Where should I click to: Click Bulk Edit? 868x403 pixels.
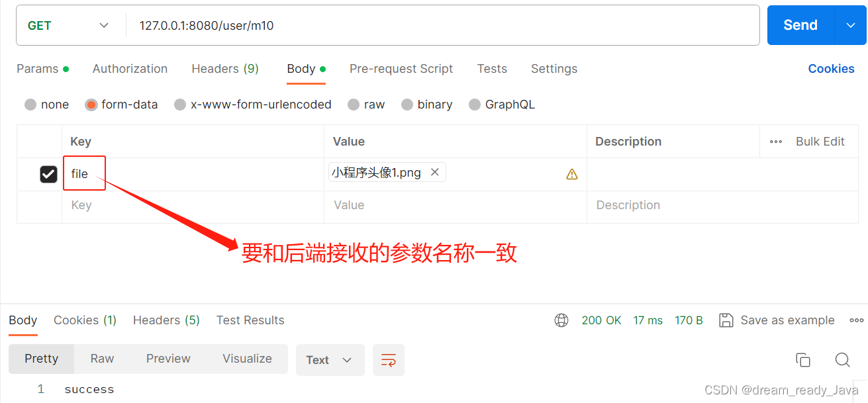[x=820, y=142]
